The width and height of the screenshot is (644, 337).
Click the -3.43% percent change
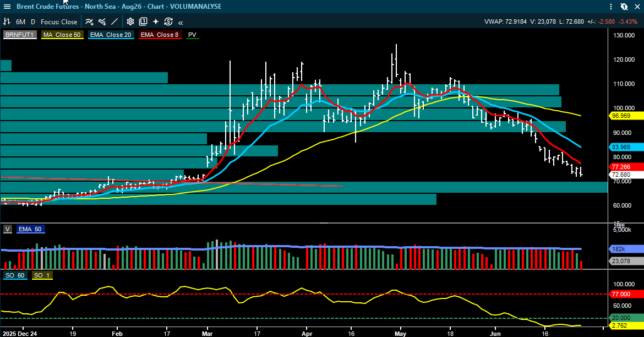[x=629, y=22]
